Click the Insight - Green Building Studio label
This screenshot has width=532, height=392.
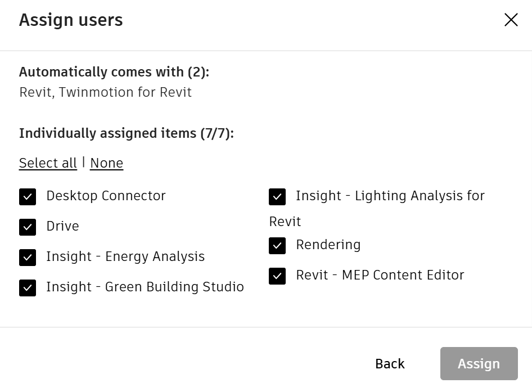click(145, 287)
